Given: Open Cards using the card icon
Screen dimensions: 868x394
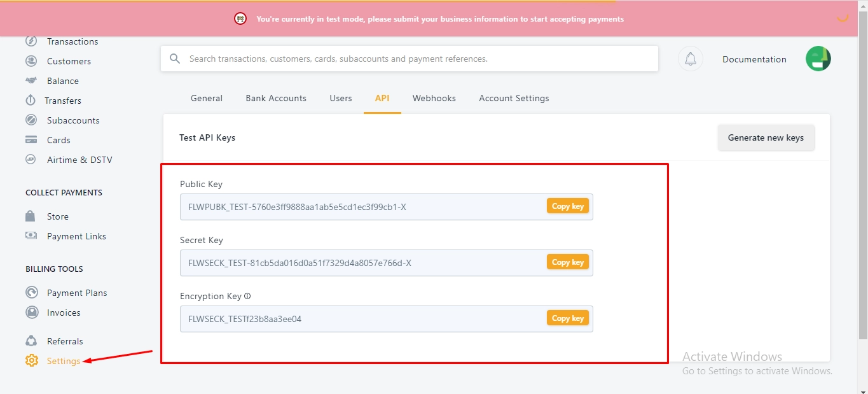Looking at the screenshot, I should [x=31, y=140].
